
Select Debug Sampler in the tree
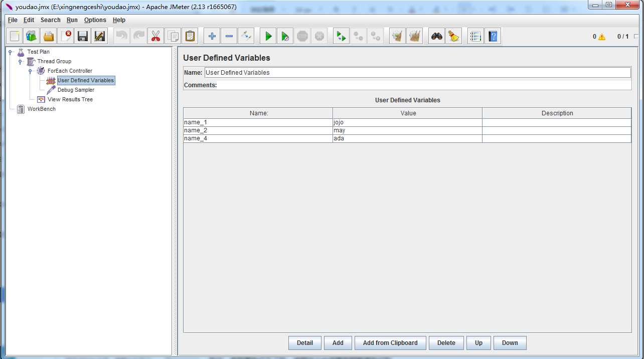[x=76, y=90]
